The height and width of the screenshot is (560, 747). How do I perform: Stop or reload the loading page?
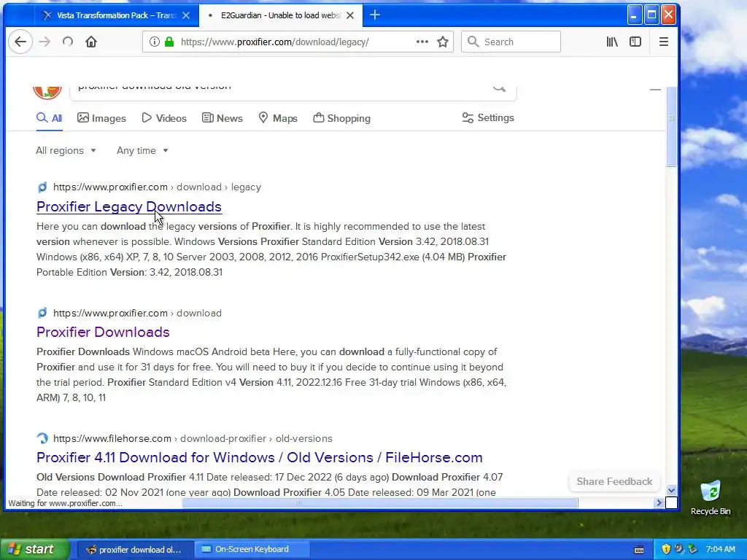[68, 42]
